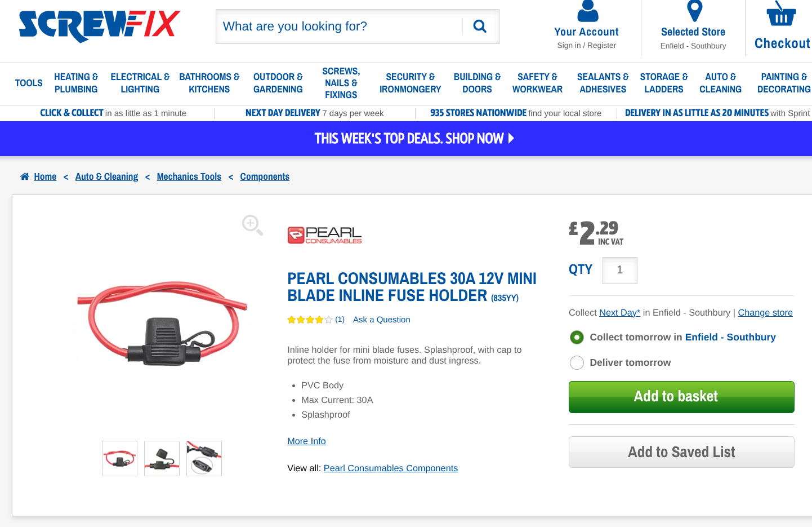Image resolution: width=812 pixels, height=527 pixels.
Task: Click the Screwfix logo
Action: tap(99, 26)
